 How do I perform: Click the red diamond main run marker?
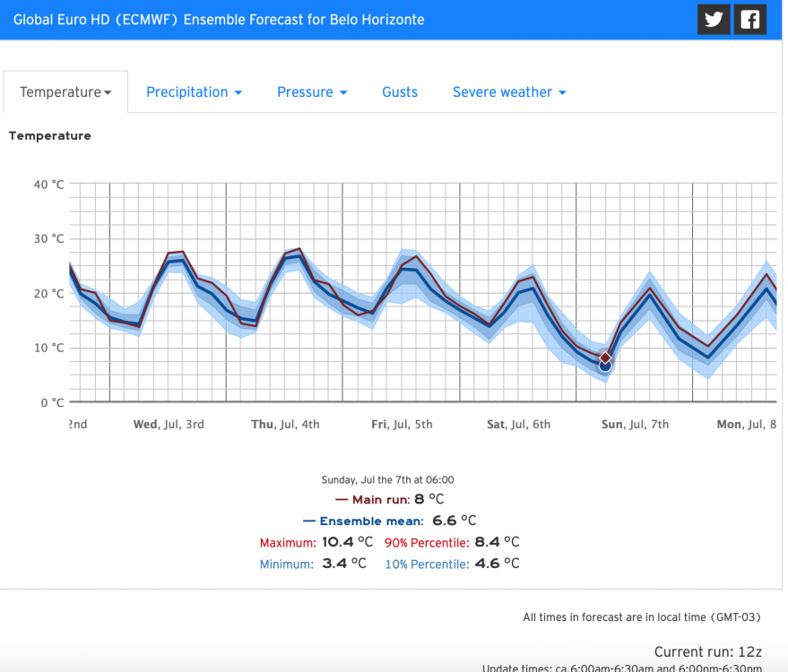pos(605,358)
